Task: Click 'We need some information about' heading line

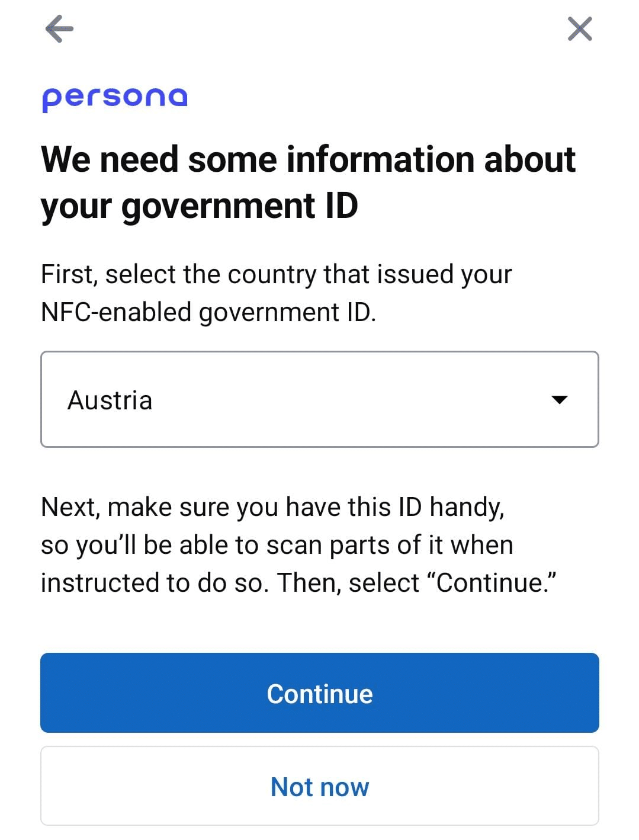Action: (308, 159)
